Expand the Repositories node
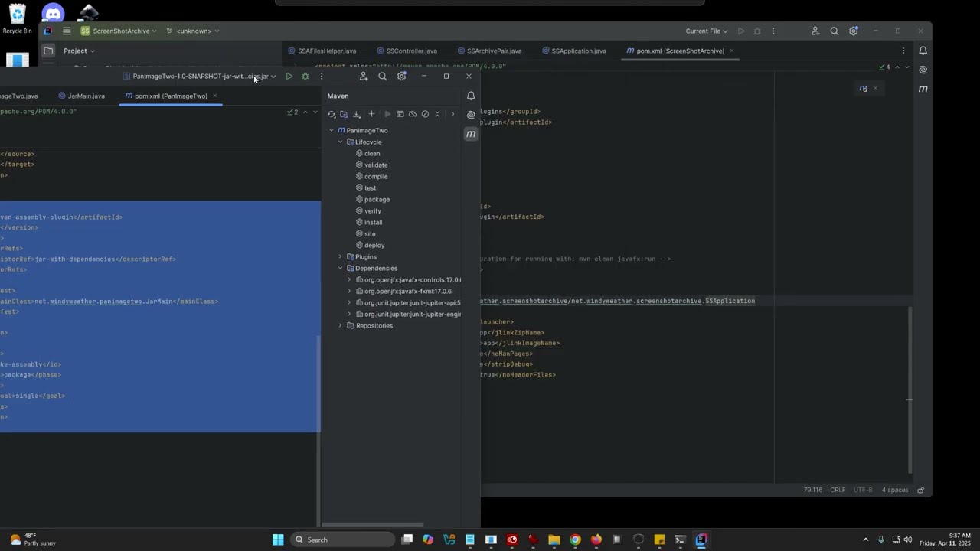The width and height of the screenshot is (980, 551). [x=340, y=325]
